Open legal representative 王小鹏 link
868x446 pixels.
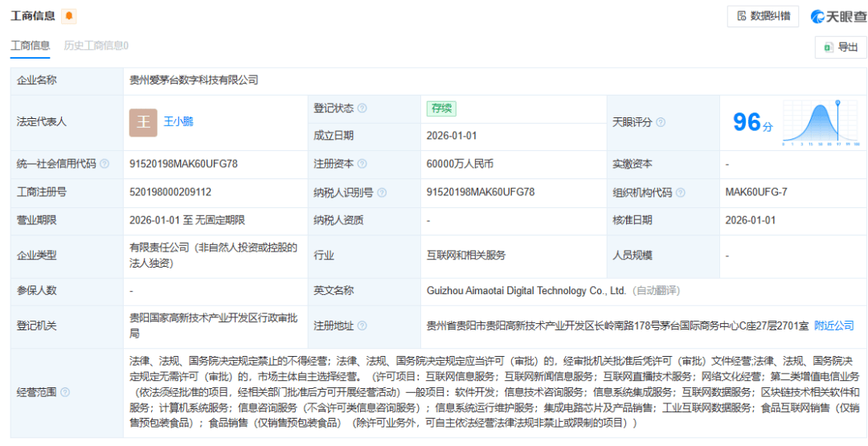178,122
